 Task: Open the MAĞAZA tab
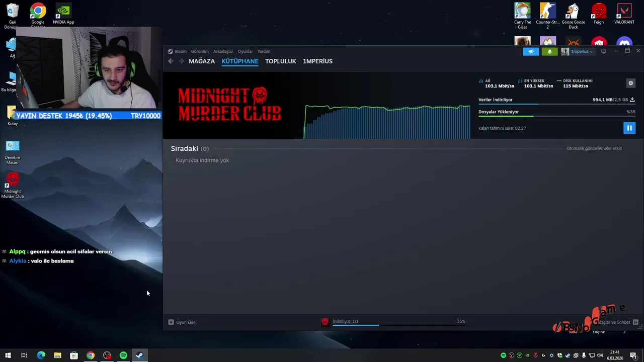[x=202, y=61]
